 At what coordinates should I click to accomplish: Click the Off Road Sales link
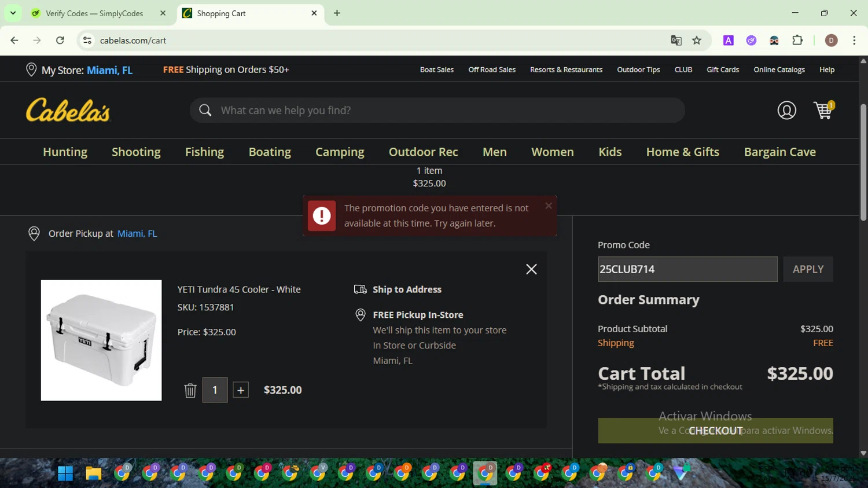(x=492, y=69)
